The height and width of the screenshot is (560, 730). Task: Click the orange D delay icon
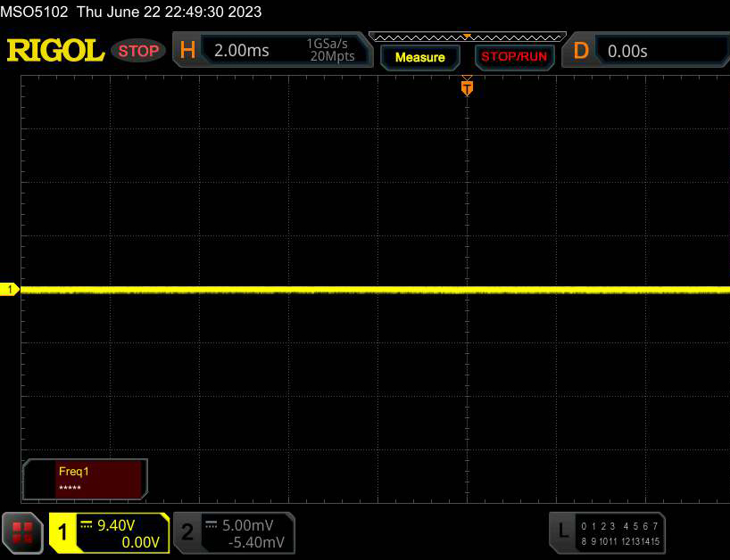click(x=581, y=51)
